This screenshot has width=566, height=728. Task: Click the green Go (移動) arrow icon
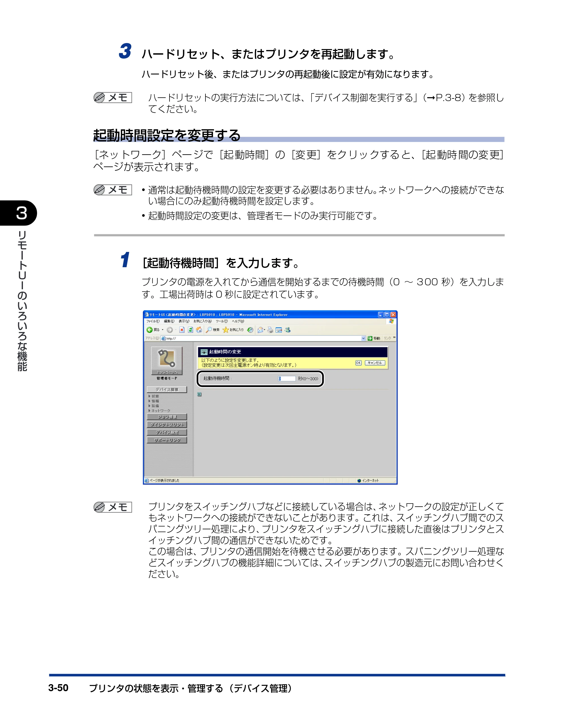tap(370, 338)
